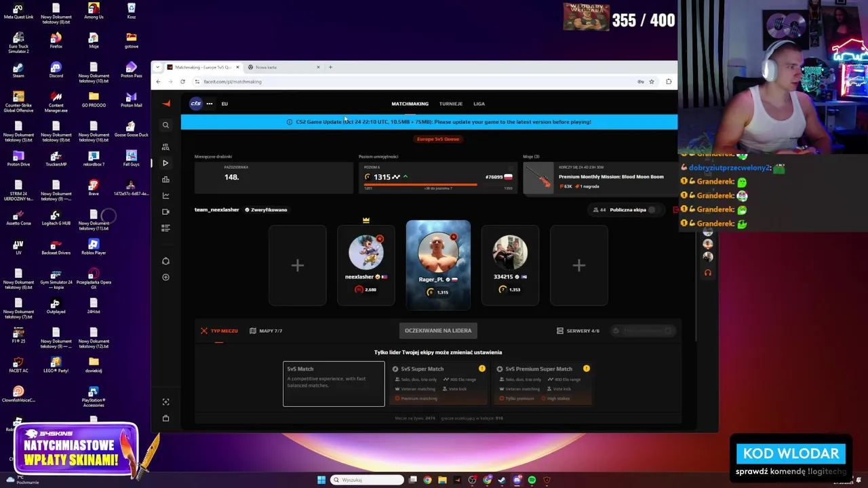Click the shop bag icon at sidebar bottom

click(x=165, y=418)
